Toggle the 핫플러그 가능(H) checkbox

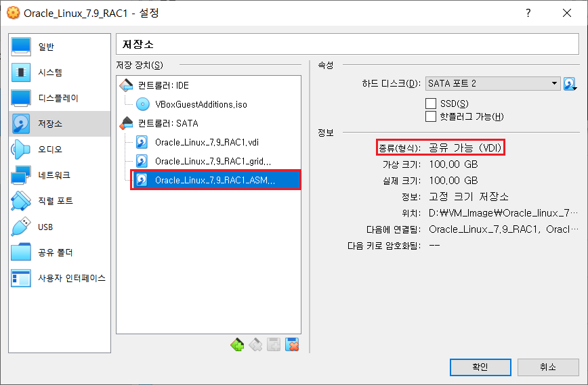(431, 116)
